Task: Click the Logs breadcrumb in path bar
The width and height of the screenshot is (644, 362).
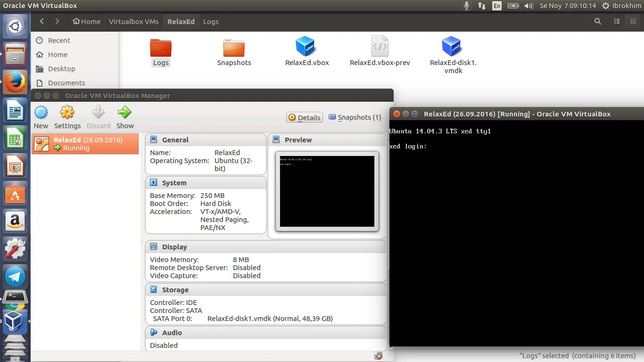Action: [211, 21]
